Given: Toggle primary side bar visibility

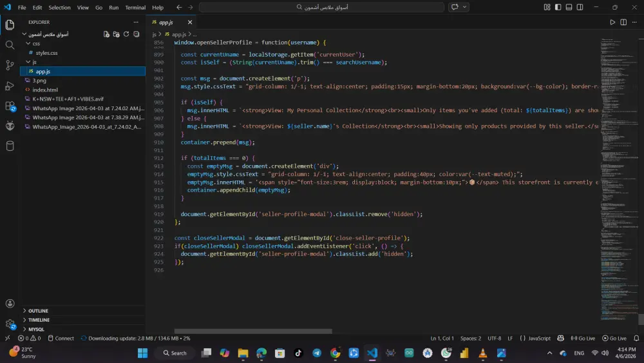Looking at the screenshot, I should pyautogui.click(x=558, y=7).
